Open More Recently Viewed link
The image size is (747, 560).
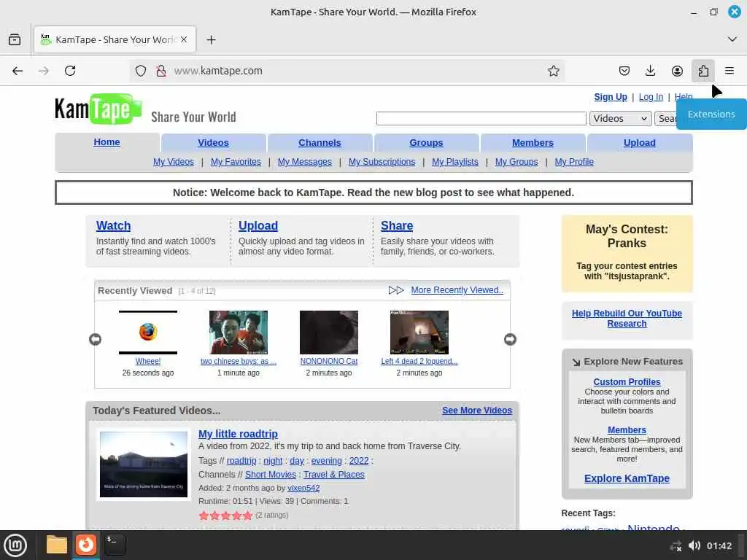click(x=457, y=290)
